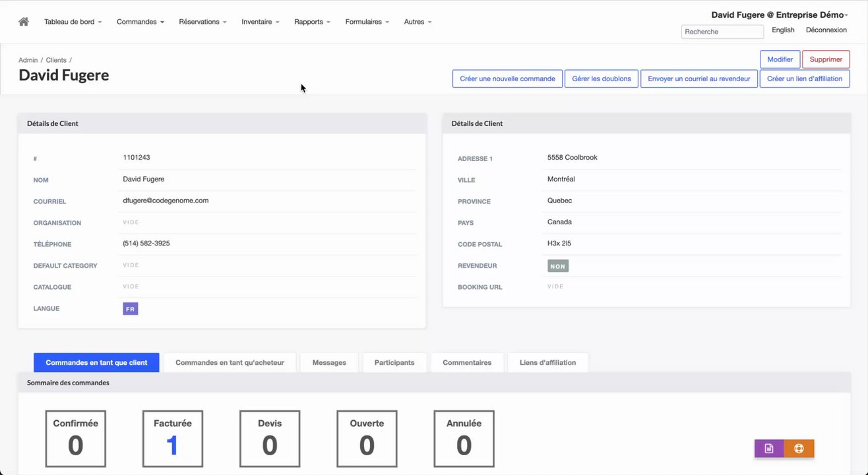Click Créer une nouvelle commande

[507, 79]
